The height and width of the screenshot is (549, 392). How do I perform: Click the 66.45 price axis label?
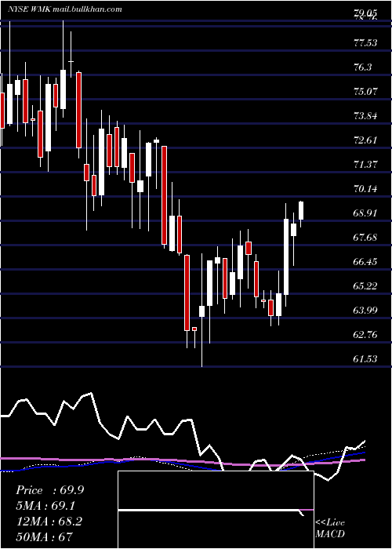click(365, 262)
